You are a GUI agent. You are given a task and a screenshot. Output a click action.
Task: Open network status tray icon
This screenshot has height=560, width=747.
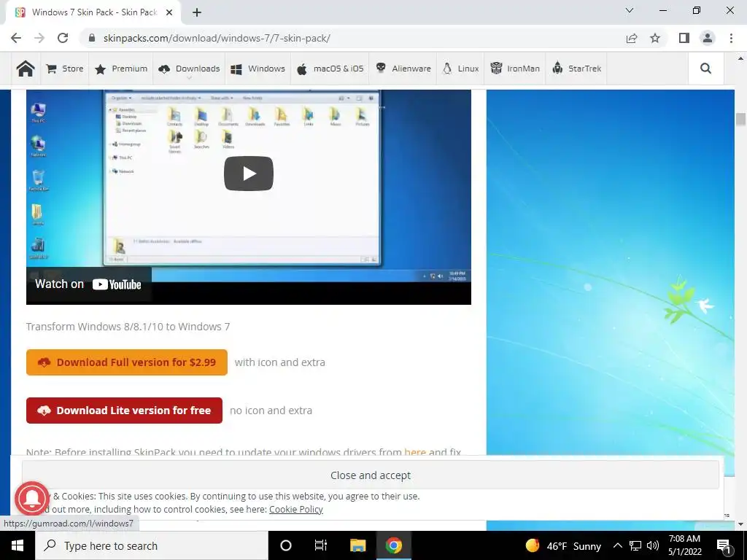point(635,545)
